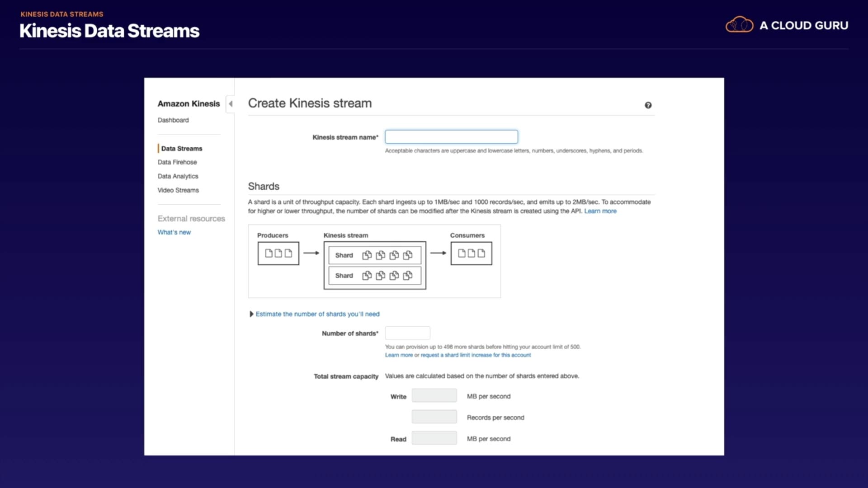Image resolution: width=868 pixels, height=488 pixels.
Task: Click the second Shard row in diagram
Action: coord(374,276)
